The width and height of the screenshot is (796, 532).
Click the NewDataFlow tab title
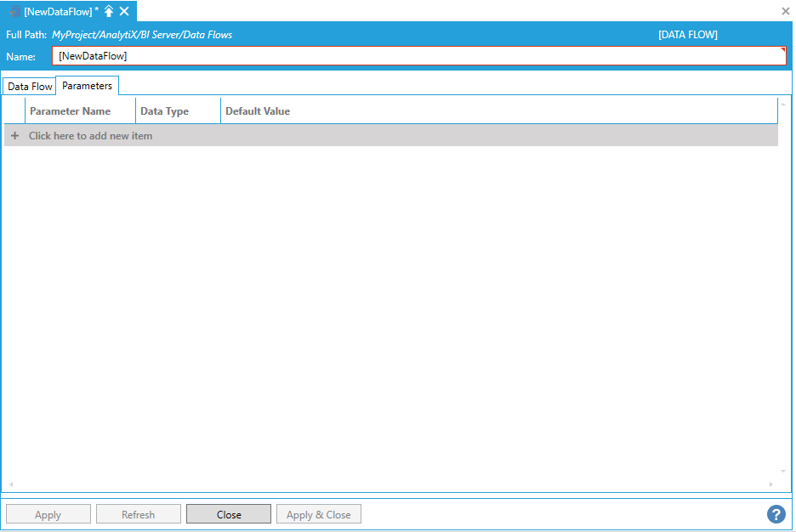click(58, 11)
